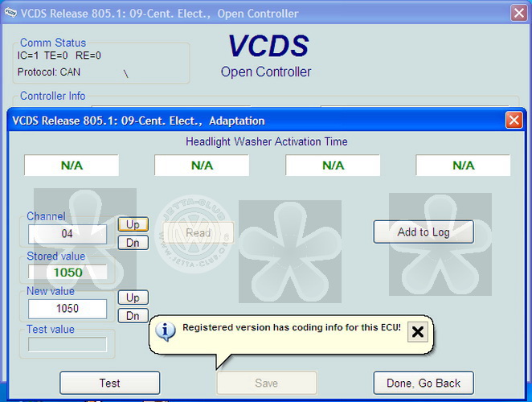This screenshot has height=402, width=532.
Task: Click the Controller Info group label
Action: tap(52, 96)
